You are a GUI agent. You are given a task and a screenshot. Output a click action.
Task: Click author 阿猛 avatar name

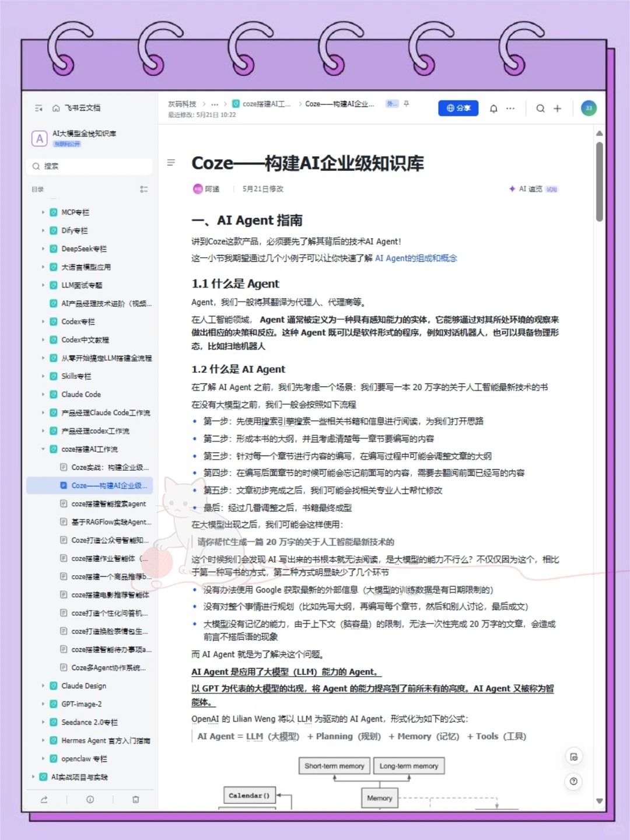click(x=206, y=189)
